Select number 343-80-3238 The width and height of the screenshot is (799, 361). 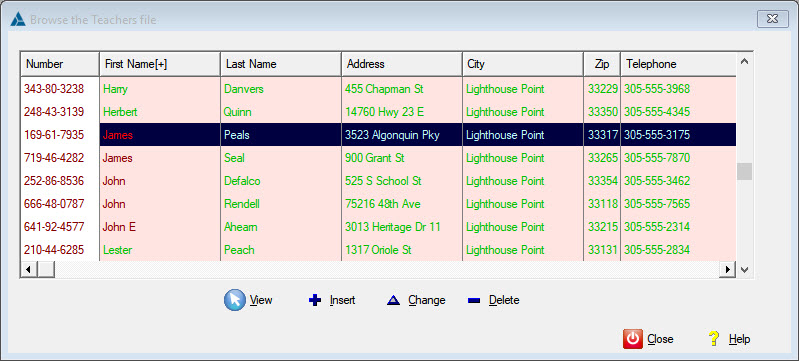point(54,89)
